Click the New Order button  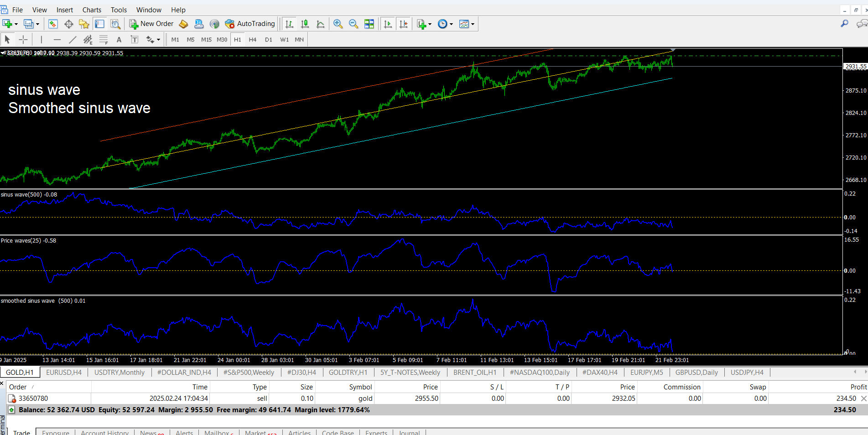click(151, 24)
